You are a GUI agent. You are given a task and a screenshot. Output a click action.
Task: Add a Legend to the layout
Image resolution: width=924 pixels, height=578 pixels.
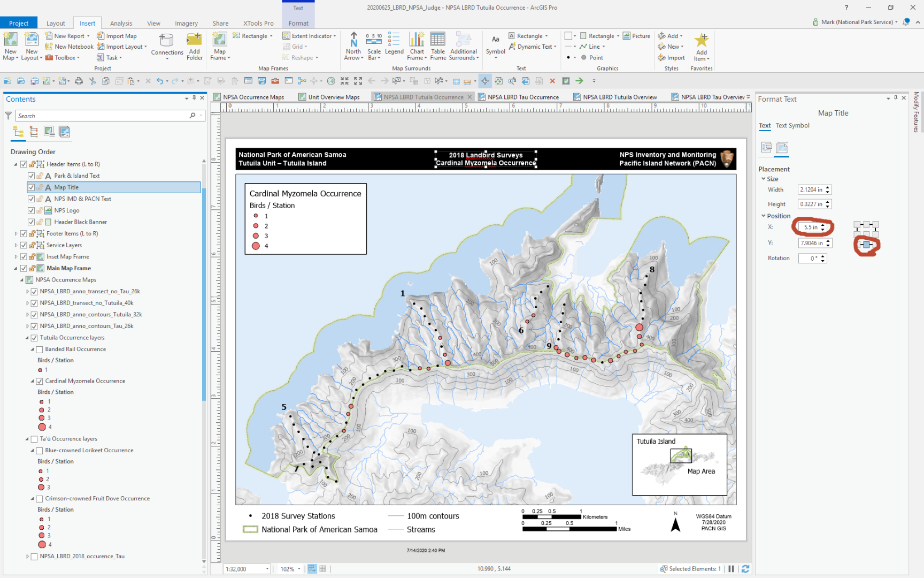[x=394, y=44]
